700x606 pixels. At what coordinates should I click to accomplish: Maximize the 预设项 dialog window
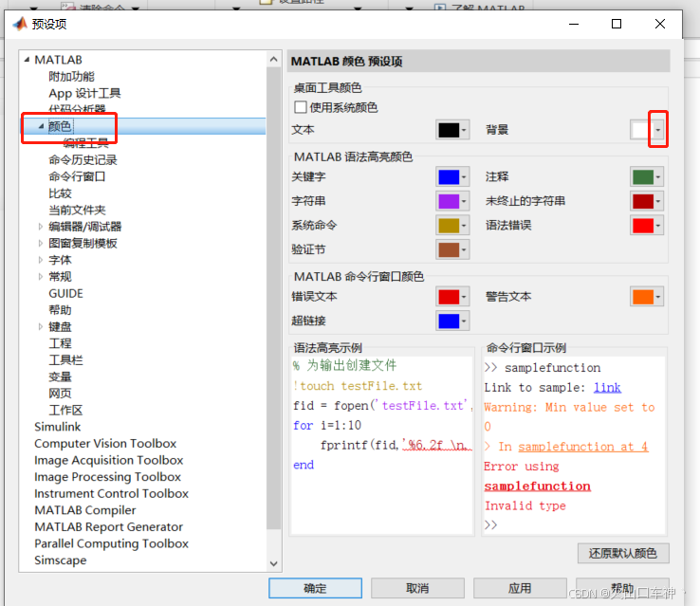(617, 24)
